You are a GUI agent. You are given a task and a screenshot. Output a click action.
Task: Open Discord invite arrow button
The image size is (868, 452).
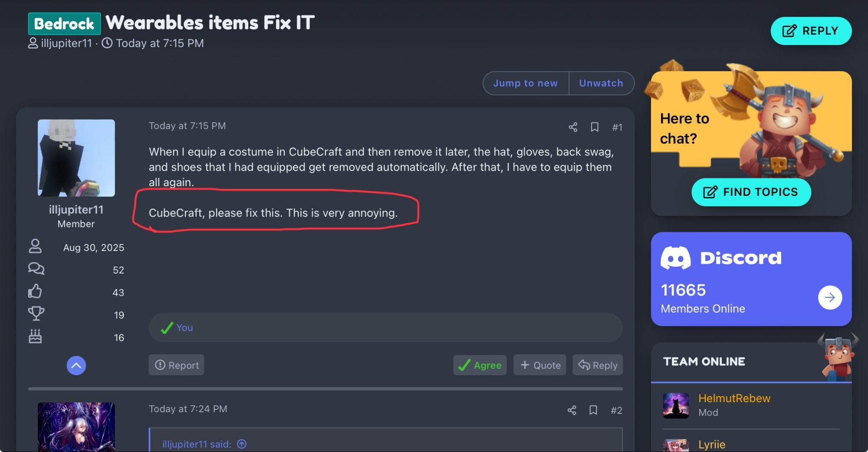pyautogui.click(x=830, y=297)
